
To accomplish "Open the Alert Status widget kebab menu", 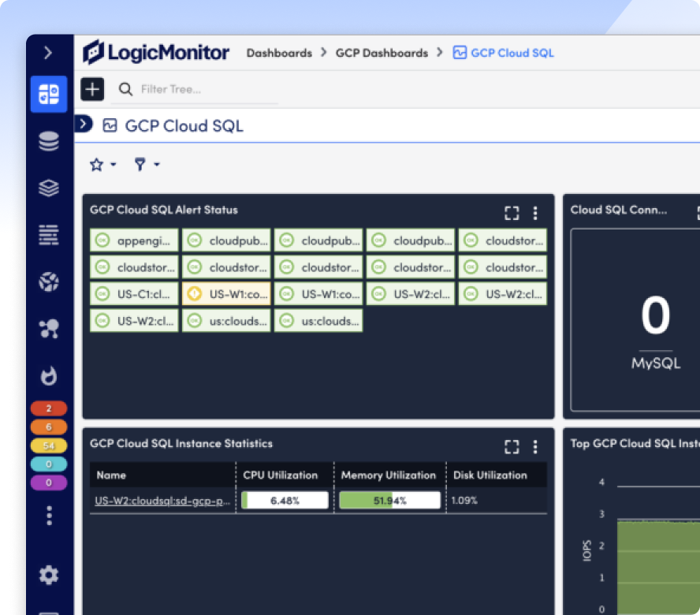I will click(535, 213).
